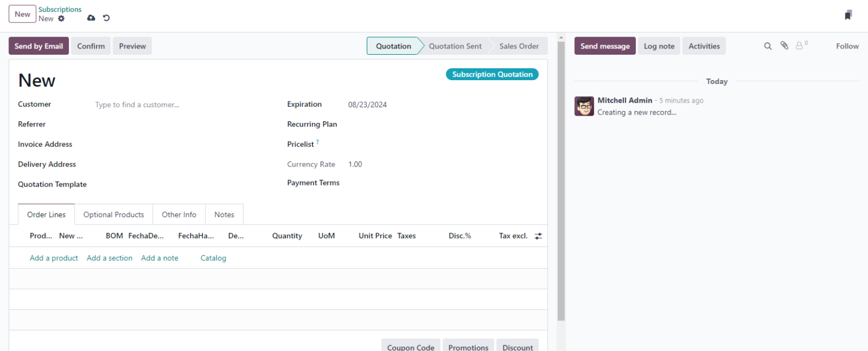Switch to the Optional Products tab
The height and width of the screenshot is (351, 868).
pyautogui.click(x=113, y=214)
